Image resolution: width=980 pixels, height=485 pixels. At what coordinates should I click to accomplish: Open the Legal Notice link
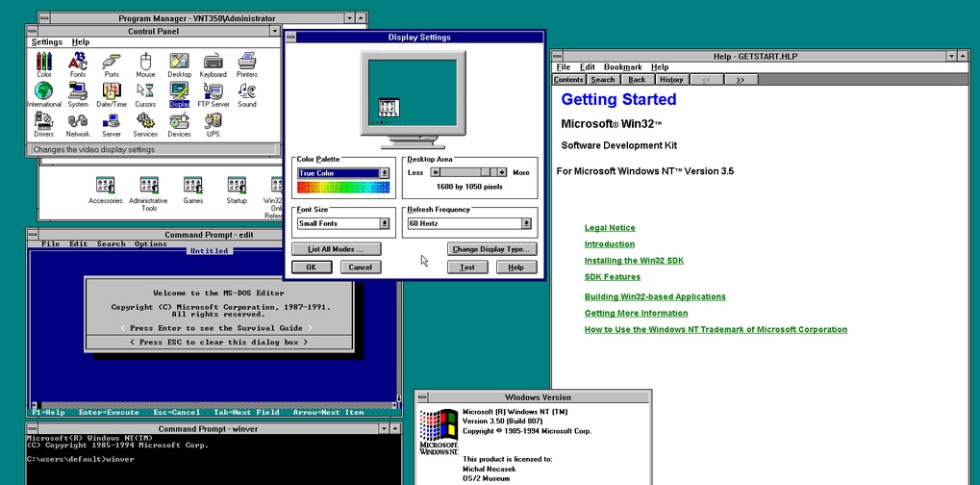tap(610, 227)
